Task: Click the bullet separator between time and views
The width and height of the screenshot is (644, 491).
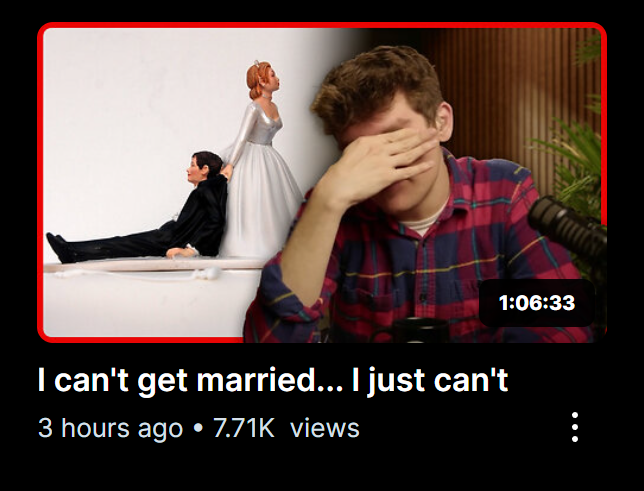Action: 198,428
